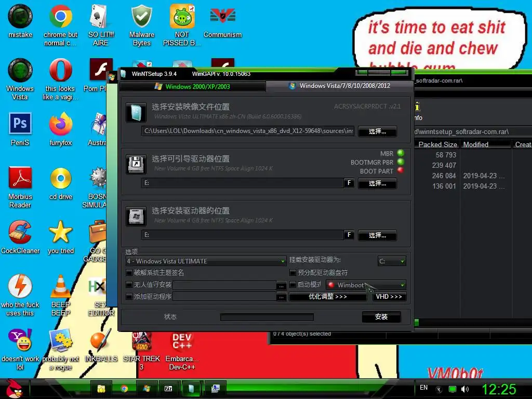Open Photoshop icon labeled PeniS
The width and height of the screenshot is (532, 399).
click(20, 129)
